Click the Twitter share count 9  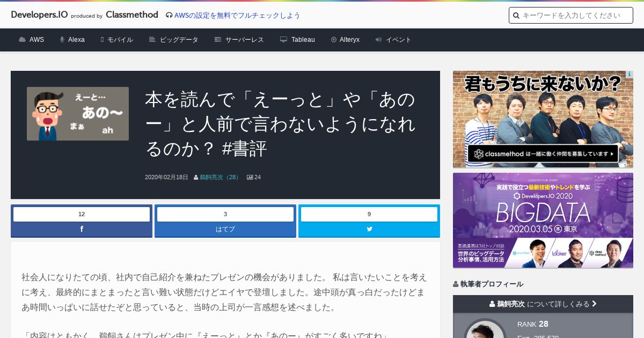[x=369, y=214]
